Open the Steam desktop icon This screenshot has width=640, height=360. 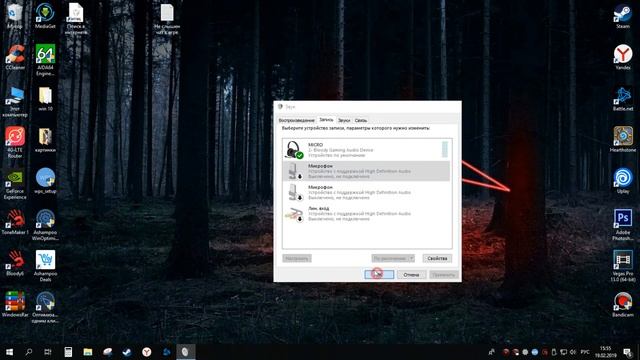click(x=623, y=16)
